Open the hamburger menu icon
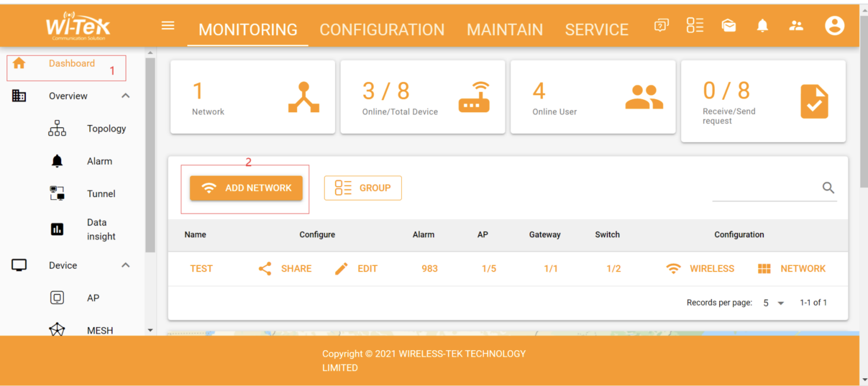This screenshot has width=868, height=386. (x=168, y=26)
